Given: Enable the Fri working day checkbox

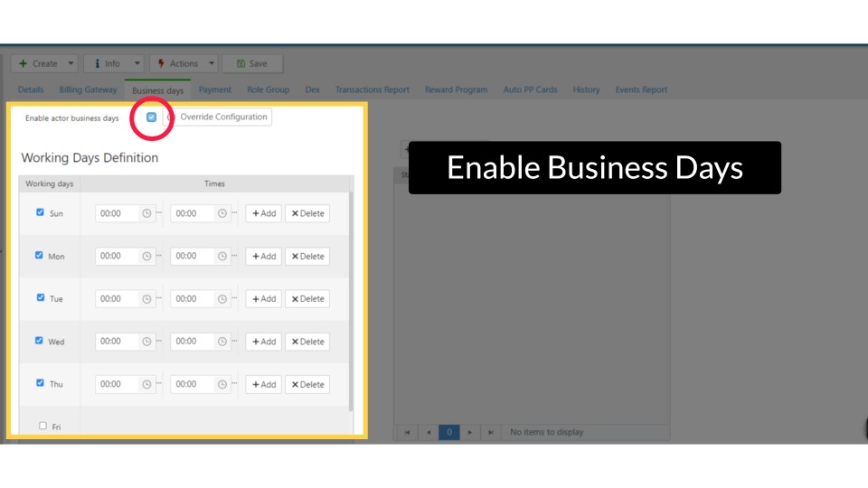Looking at the screenshot, I should click(42, 426).
